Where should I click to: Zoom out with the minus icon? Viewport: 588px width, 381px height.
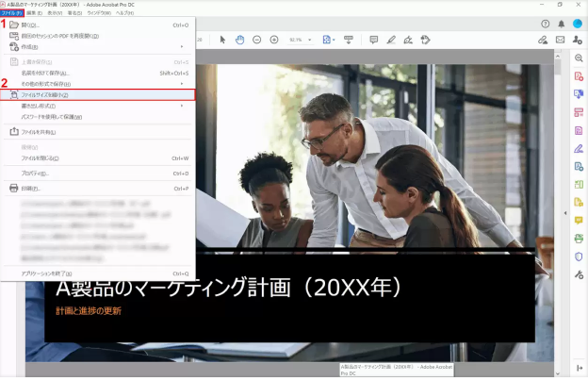256,41
